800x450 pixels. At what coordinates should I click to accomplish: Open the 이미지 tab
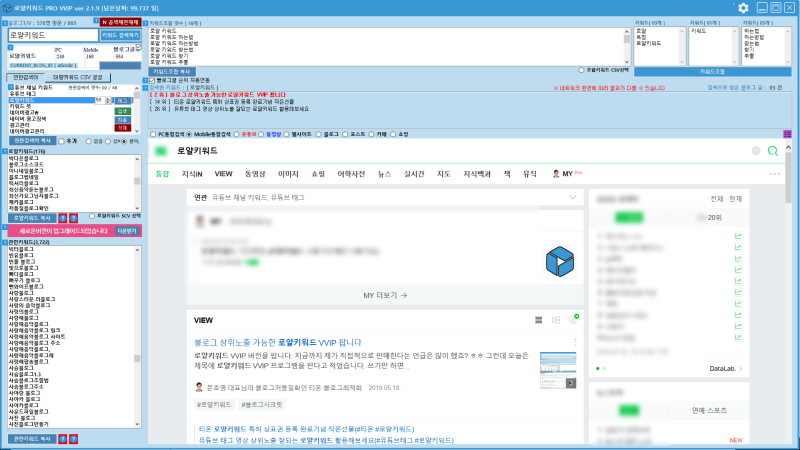288,174
